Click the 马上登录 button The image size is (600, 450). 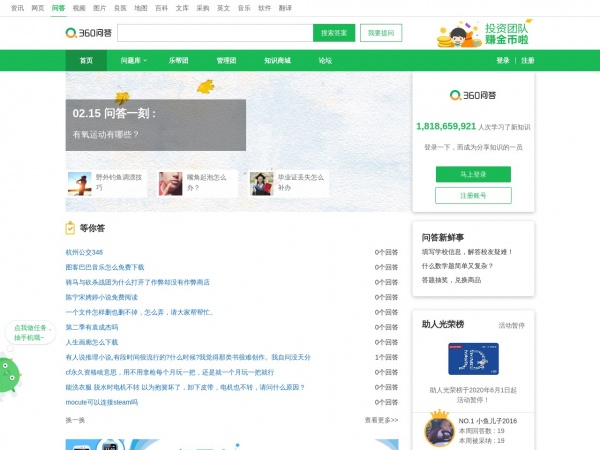(473, 174)
